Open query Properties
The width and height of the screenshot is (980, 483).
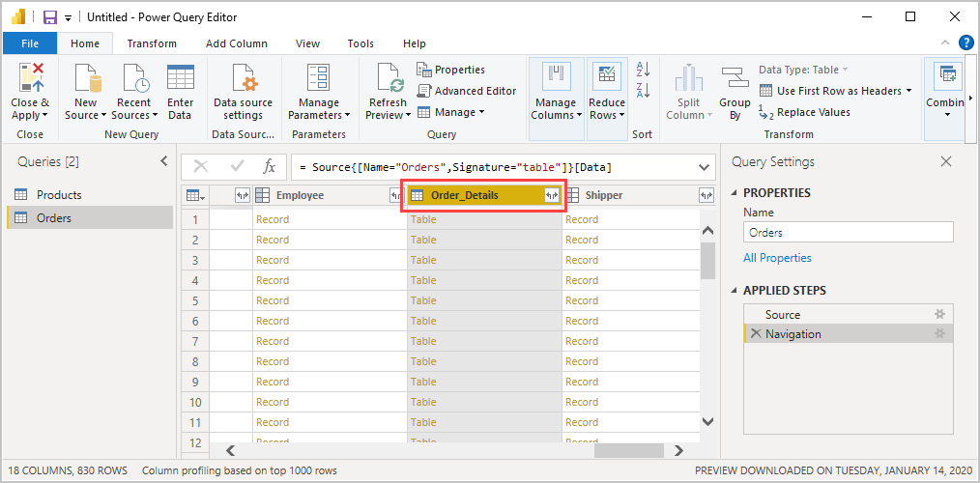coord(451,70)
